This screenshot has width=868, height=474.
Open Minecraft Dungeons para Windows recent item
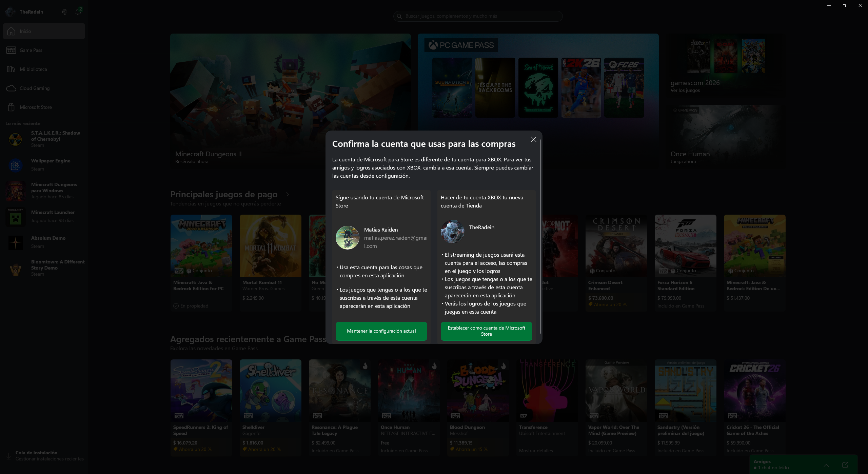coord(44,191)
